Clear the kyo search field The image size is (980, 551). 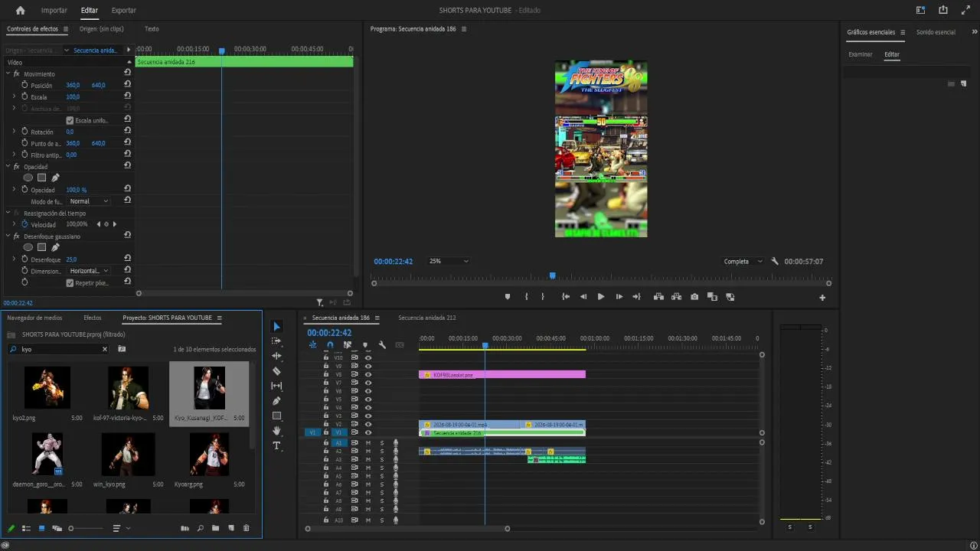coord(105,349)
